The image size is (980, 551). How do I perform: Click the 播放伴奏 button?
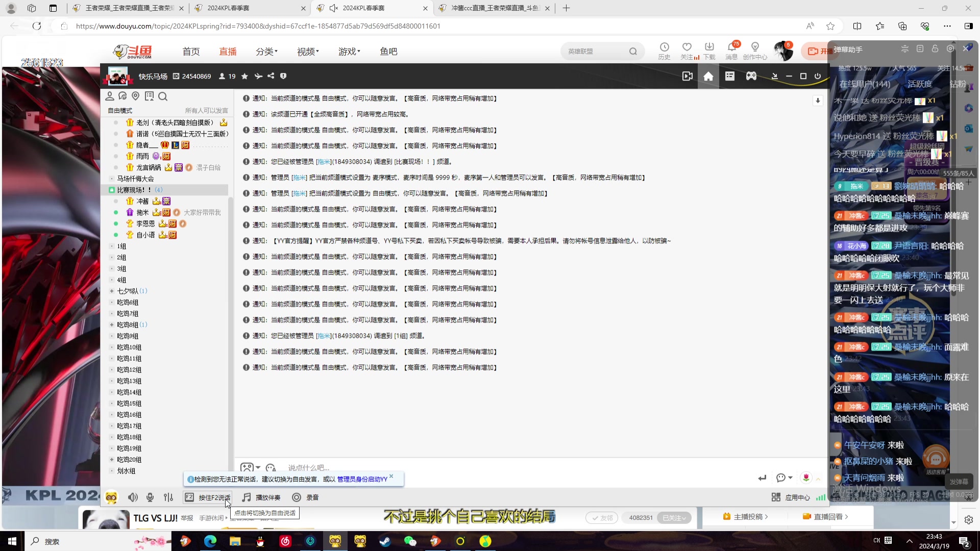[261, 497]
